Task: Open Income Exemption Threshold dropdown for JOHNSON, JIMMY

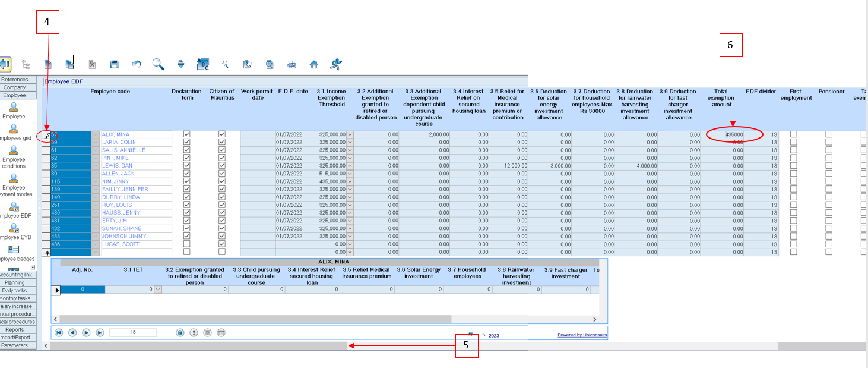Action: [x=350, y=236]
